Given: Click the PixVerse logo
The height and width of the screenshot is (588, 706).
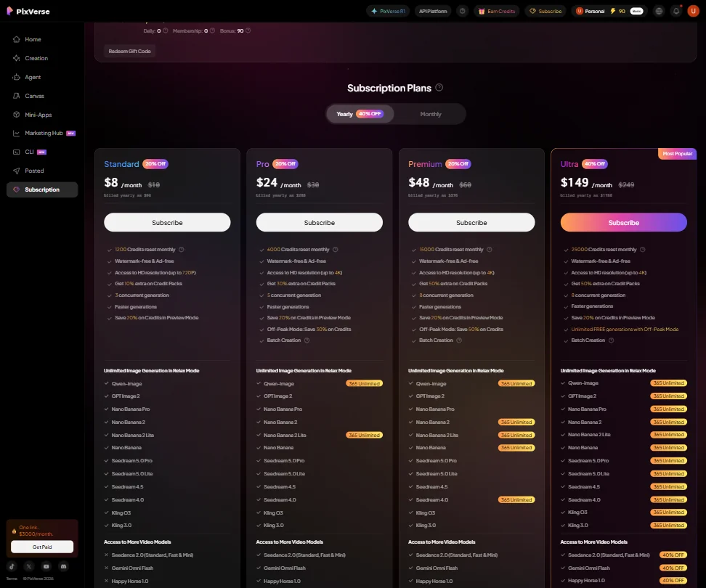Looking at the screenshot, I should (28, 11).
